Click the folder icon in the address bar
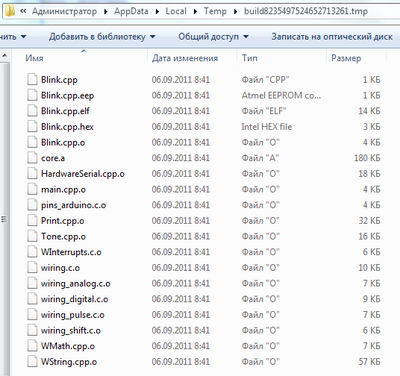 pos(10,11)
